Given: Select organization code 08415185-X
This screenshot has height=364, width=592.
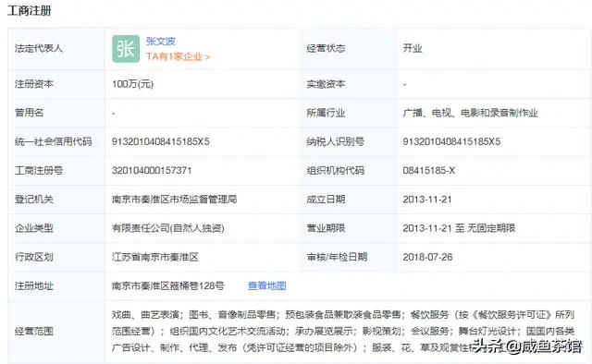Looking at the screenshot, I should (x=428, y=171).
